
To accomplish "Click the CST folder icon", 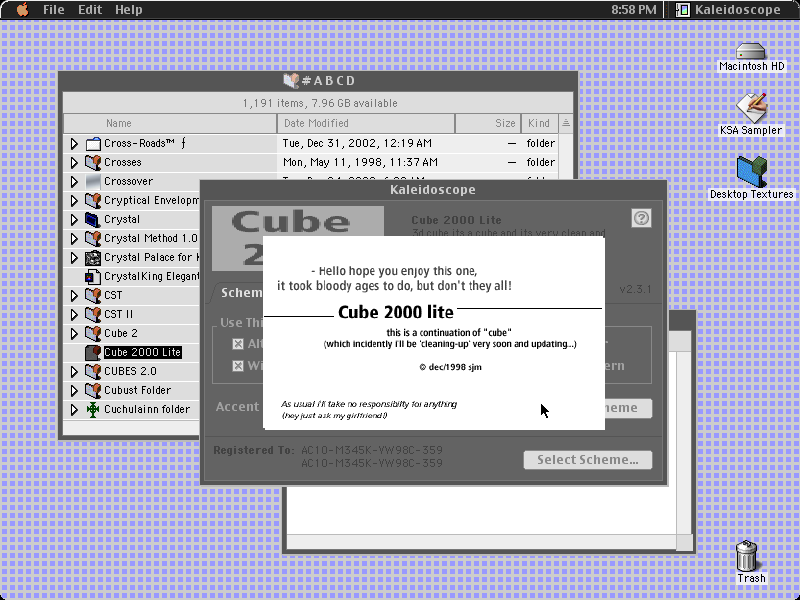I will 93,295.
